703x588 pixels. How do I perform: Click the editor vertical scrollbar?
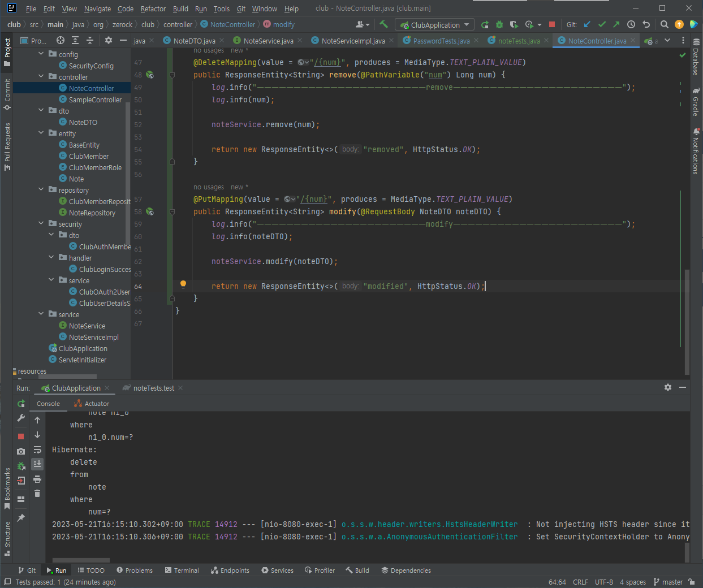click(687, 321)
